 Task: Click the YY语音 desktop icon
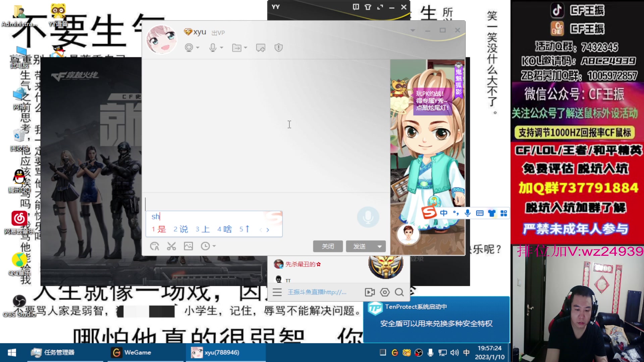click(x=58, y=15)
